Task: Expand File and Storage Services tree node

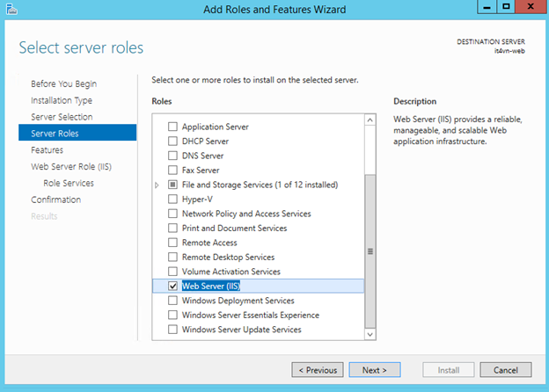Action: (157, 185)
